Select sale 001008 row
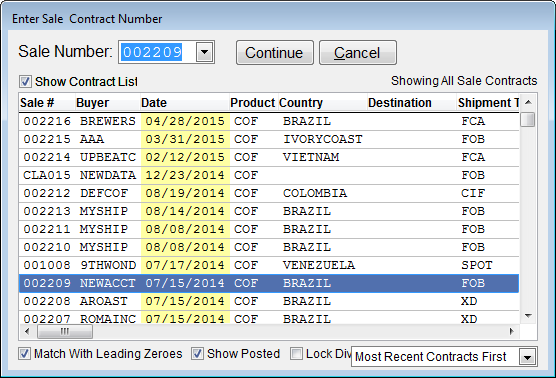 [269, 266]
